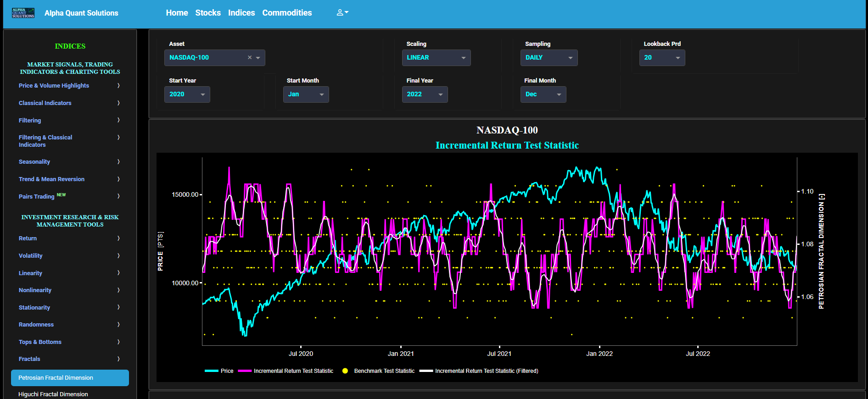Screen dimensions: 868x399
Task: Toggle the Price legend series
Action: [x=219, y=371]
